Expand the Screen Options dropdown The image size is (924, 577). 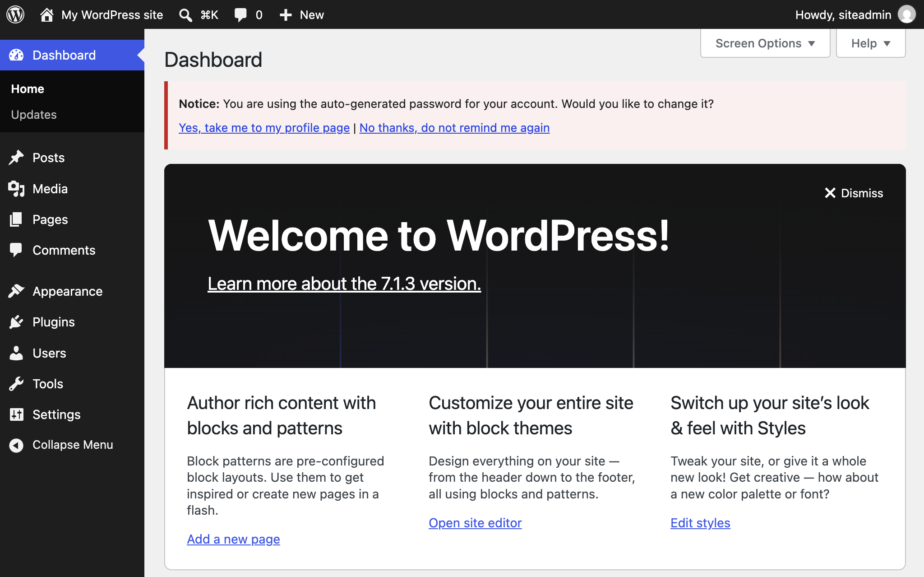click(765, 43)
